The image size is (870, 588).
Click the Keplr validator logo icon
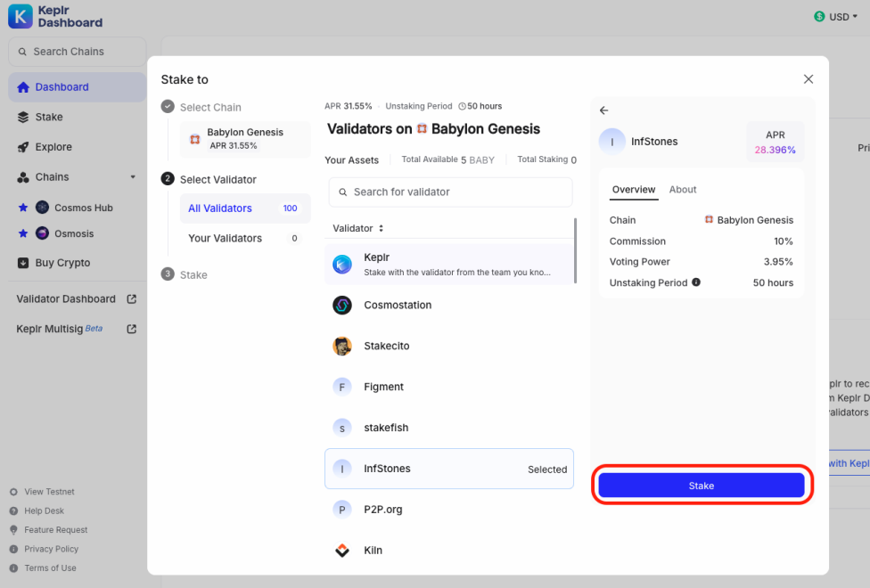(342, 265)
